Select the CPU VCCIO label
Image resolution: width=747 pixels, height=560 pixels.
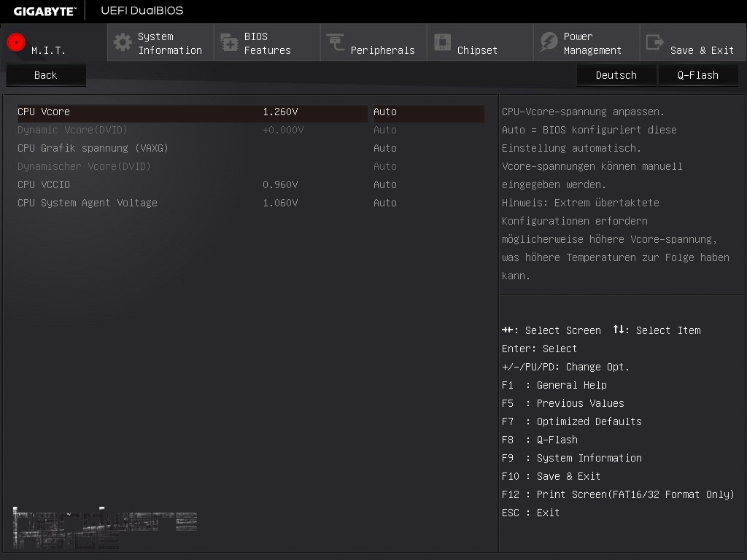[44, 184]
